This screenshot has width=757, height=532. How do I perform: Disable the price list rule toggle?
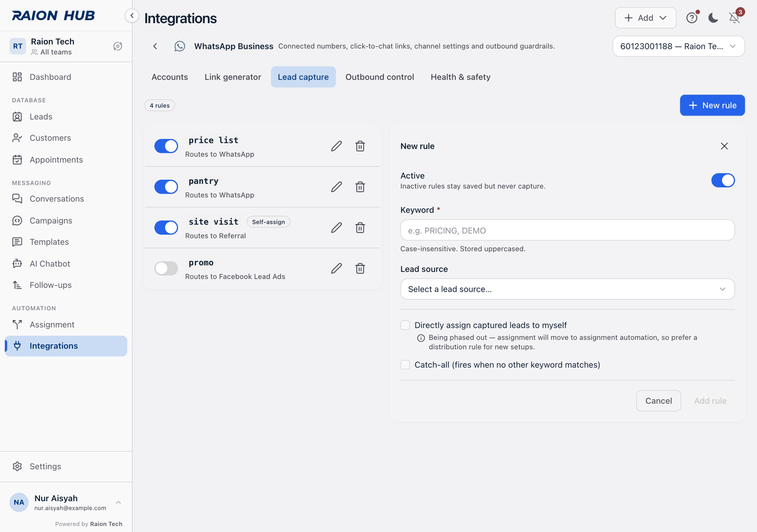[x=166, y=146]
